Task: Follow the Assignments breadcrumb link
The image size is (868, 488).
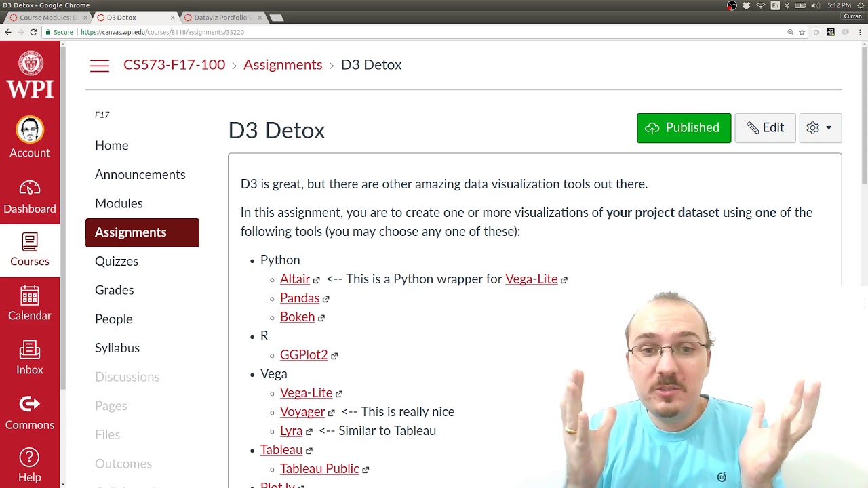Action: tap(283, 65)
